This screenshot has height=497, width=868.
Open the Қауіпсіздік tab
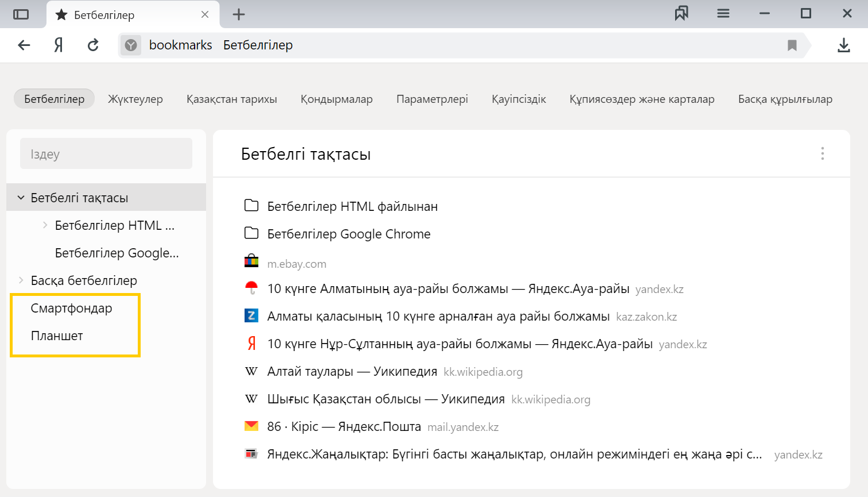[519, 99]
